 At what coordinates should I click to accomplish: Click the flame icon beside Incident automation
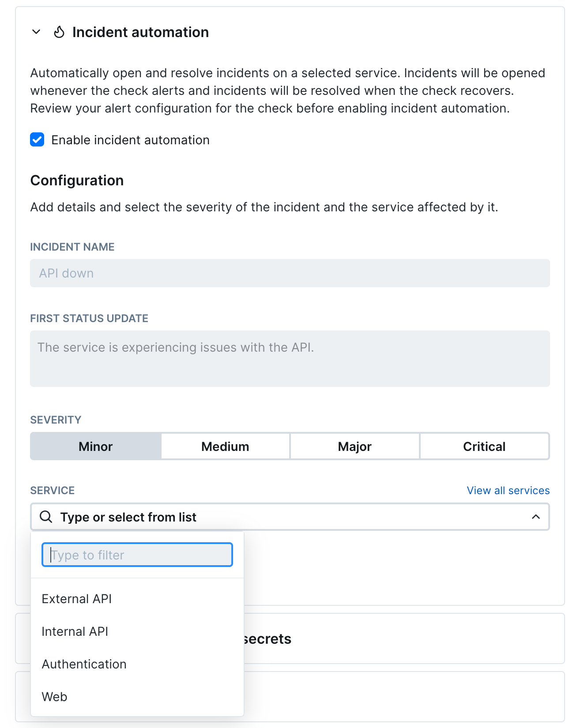59,32
